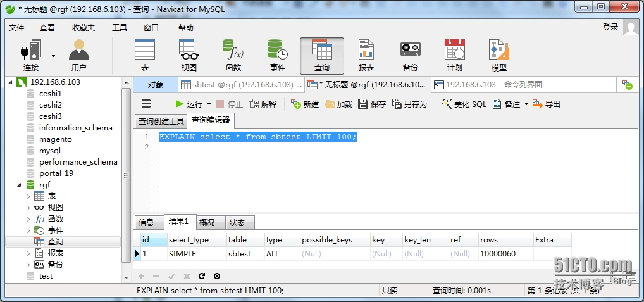Image resolution: width=644 pixels, height=302 pixels.
Task: Switch to the sbtest @rgf tab
Action: pos(242,85)
